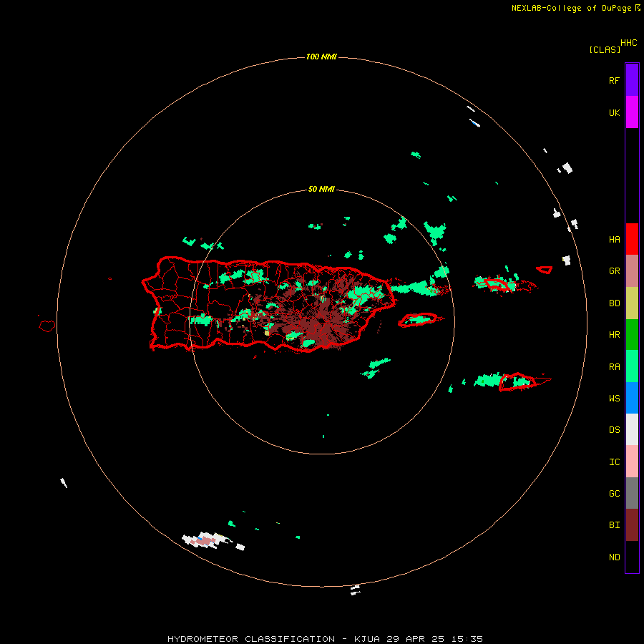The width and height of the screenshot is (644, 644).
Task: Click the BD legend label
Action: coord(614,303)
